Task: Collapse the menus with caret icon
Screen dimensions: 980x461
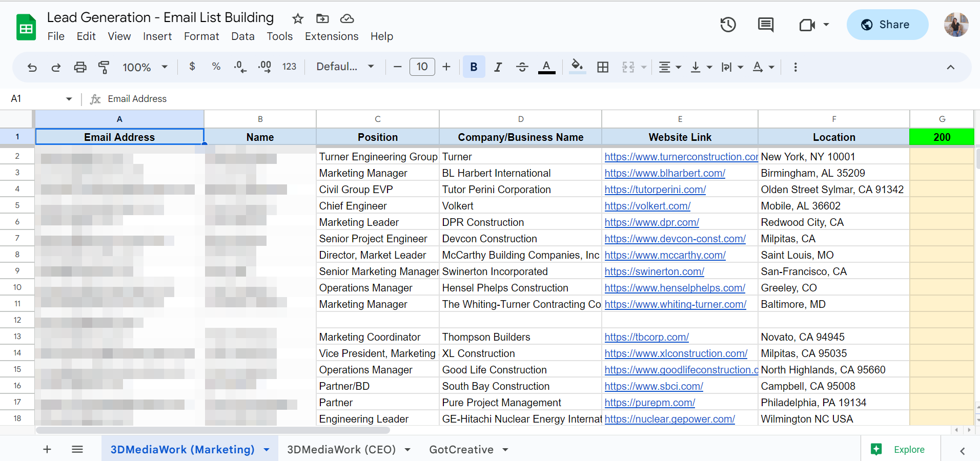Action: click(x=951, y=67)
